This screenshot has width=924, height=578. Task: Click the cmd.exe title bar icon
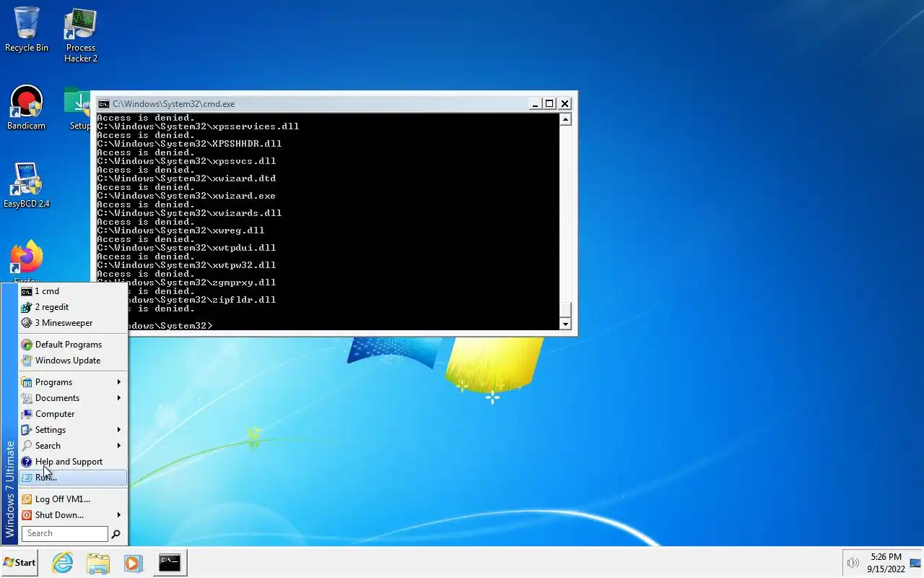click(x=104, y=103)
